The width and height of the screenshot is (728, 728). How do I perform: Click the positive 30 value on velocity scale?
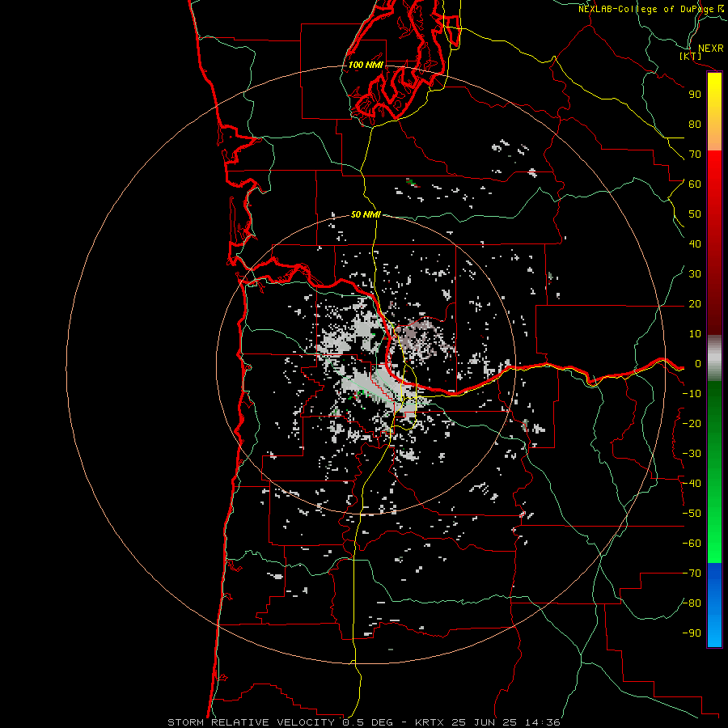tap(695, 274)
